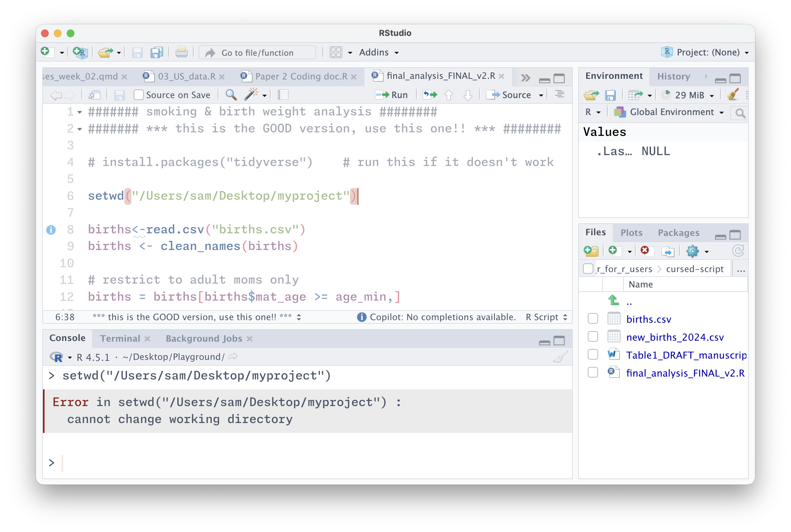Open Background Jobs tab

204,339
